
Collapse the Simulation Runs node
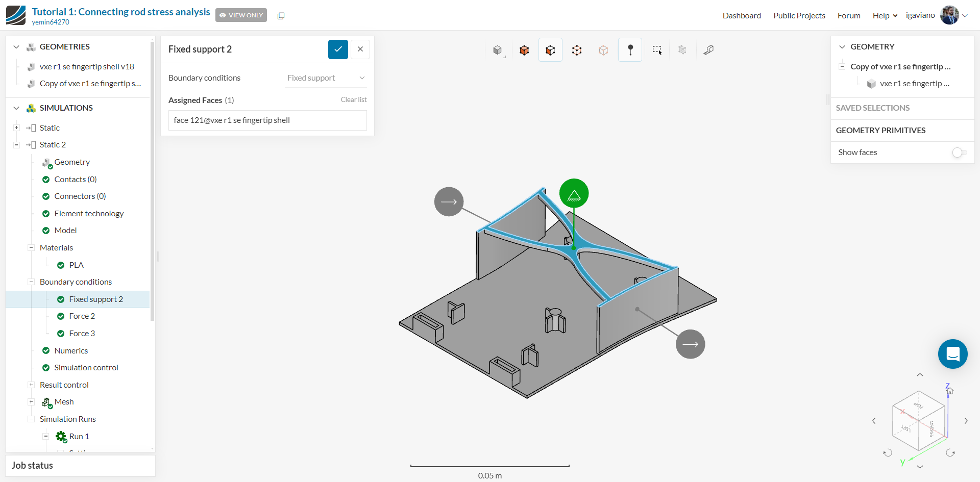pyautogui.click(x=31, y=419)
